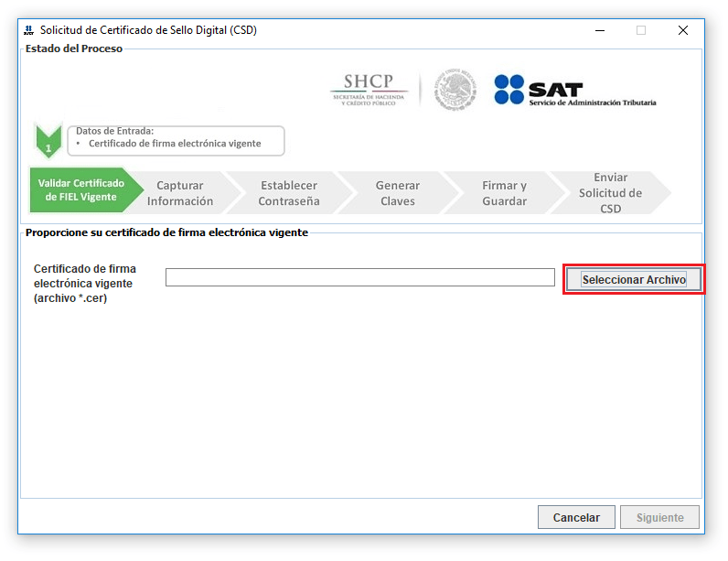Open the Establecer Contraseña step
This screenshot has height=561, width=728.
288,193
